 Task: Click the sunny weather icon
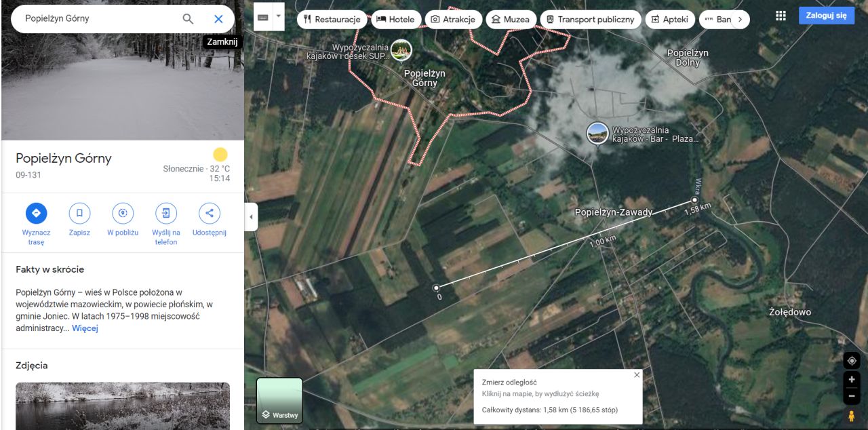(220, 155)
